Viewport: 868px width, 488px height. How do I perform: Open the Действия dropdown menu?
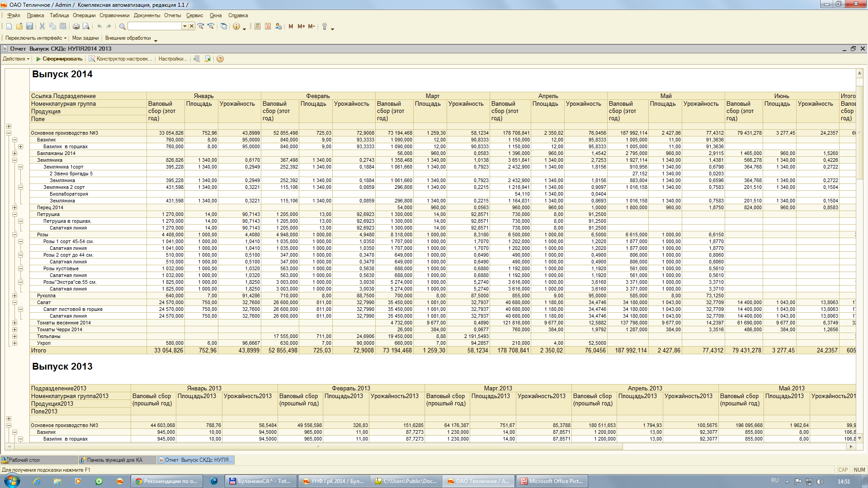(x=16, y=59)
